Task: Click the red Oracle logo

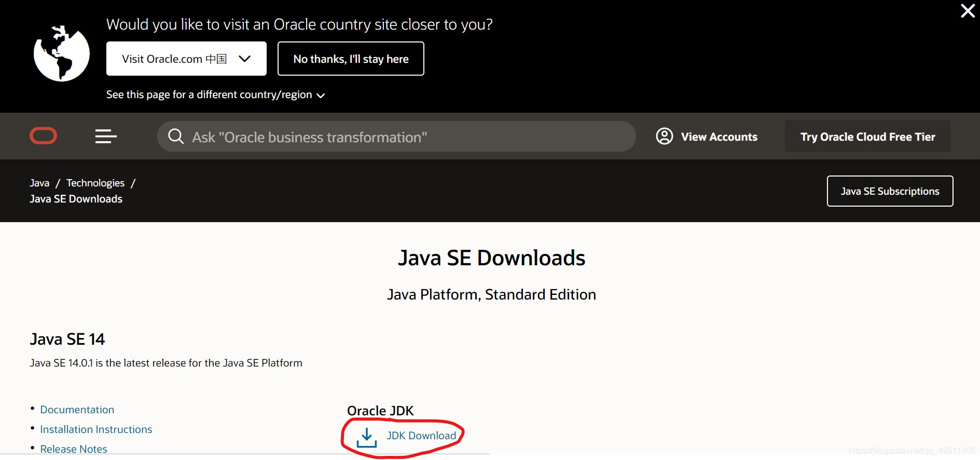Action: [44, 136]
